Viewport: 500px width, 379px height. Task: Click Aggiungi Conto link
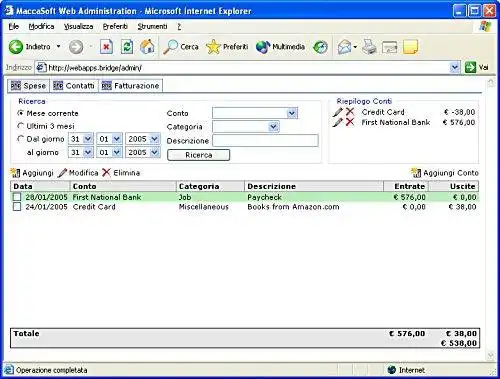pos(445,173)
